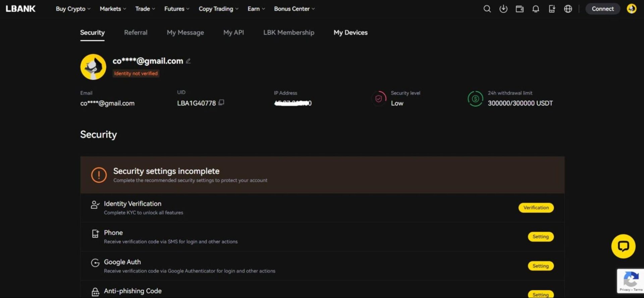Switch to the Referral tab
The height and width of the screenshot is (298, 644).
pyautogui.click(x=136, y=33)
